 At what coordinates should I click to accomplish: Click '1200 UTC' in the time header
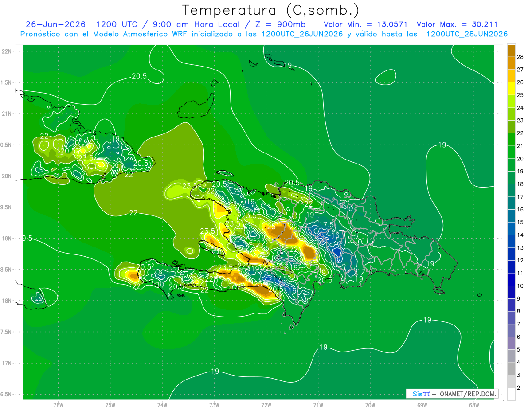[x=117, y=24]
